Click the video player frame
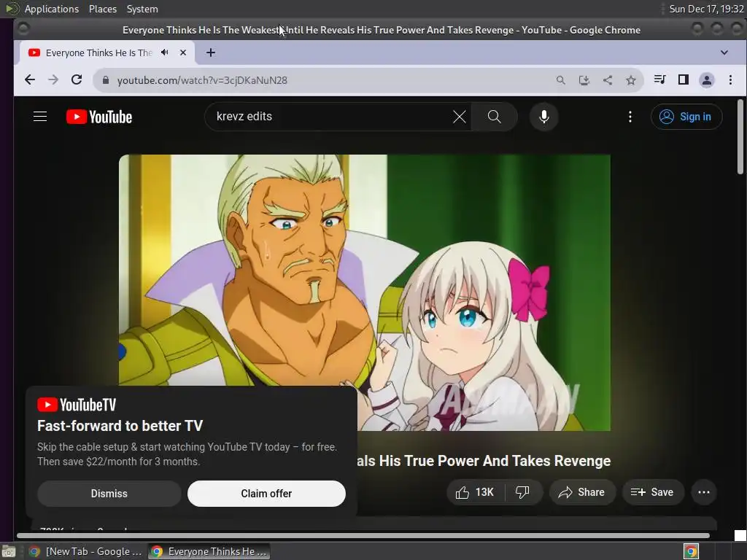The width and height of the screenshot is (747, 560). 365,292
